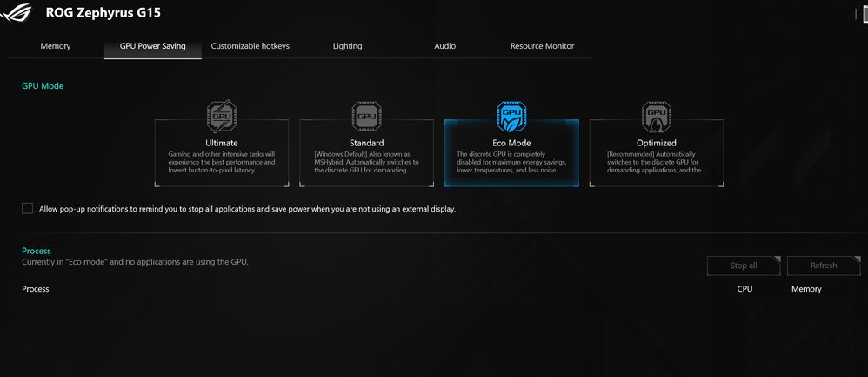The height and width of the screenshot is (377, 868).
Task: Click the ROG logo icon
Action: click(17, 12)
